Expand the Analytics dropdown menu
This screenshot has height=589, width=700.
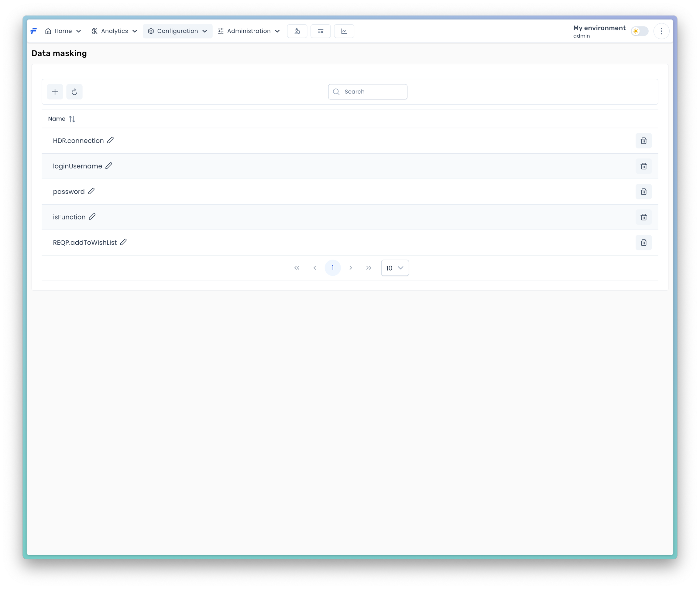point(114,31)
